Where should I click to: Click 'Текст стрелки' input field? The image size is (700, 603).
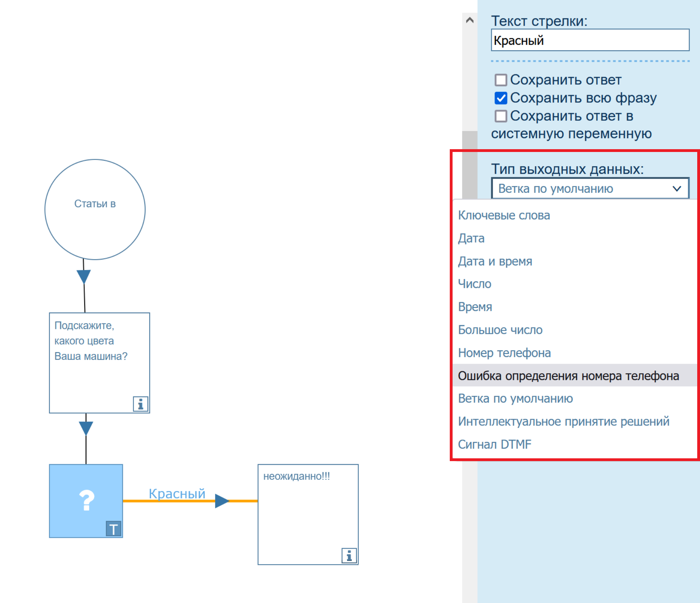point(590,40)
